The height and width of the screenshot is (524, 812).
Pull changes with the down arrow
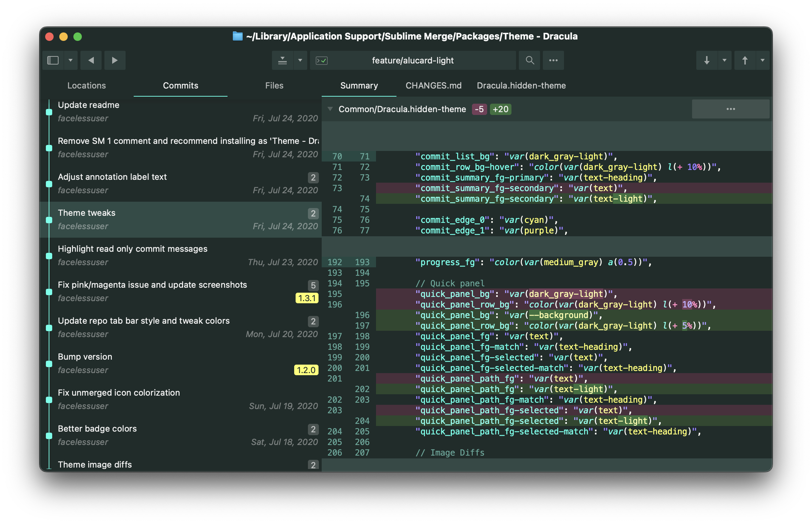(707, 60)
